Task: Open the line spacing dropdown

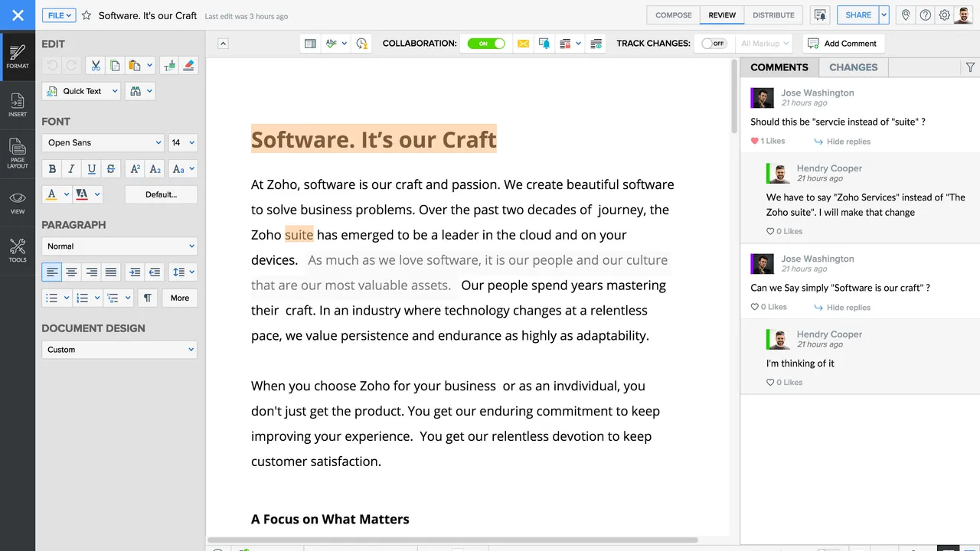Action: 183,272
